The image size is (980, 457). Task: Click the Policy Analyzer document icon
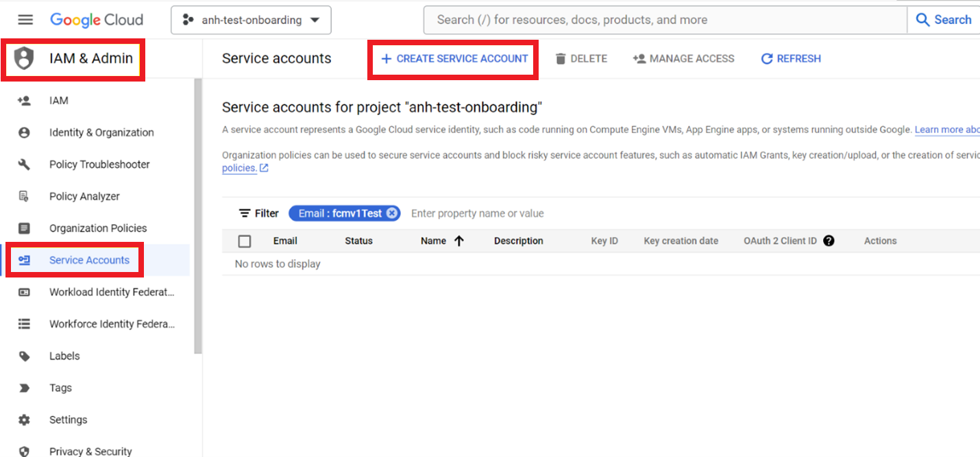point(24,196)
